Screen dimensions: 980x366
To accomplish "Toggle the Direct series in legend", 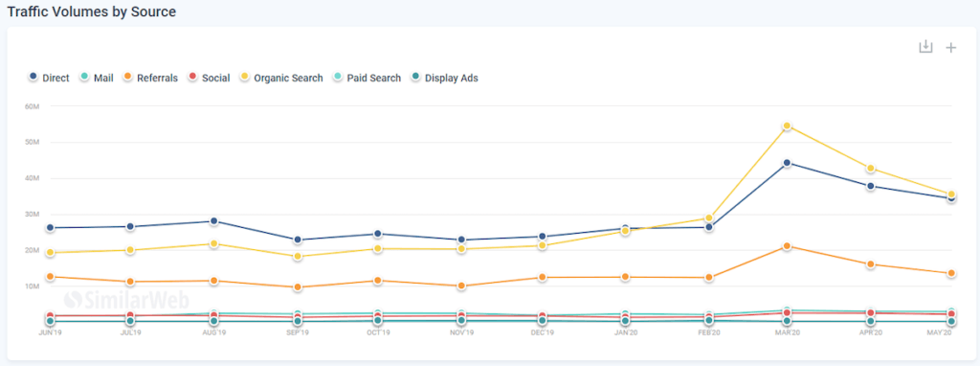I will (x=50, y=78).
